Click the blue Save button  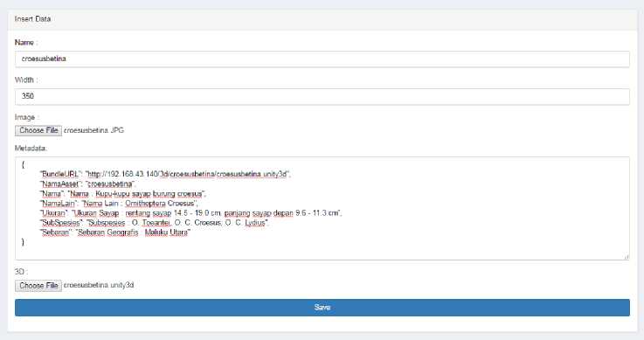pyautogui.click(x=322, y=308)
